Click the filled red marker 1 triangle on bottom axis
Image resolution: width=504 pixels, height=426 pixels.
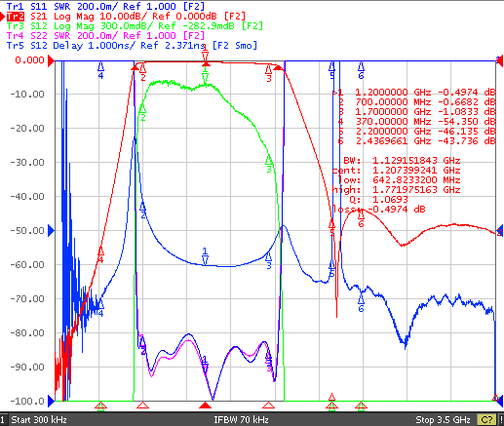[x=205, y=406]
